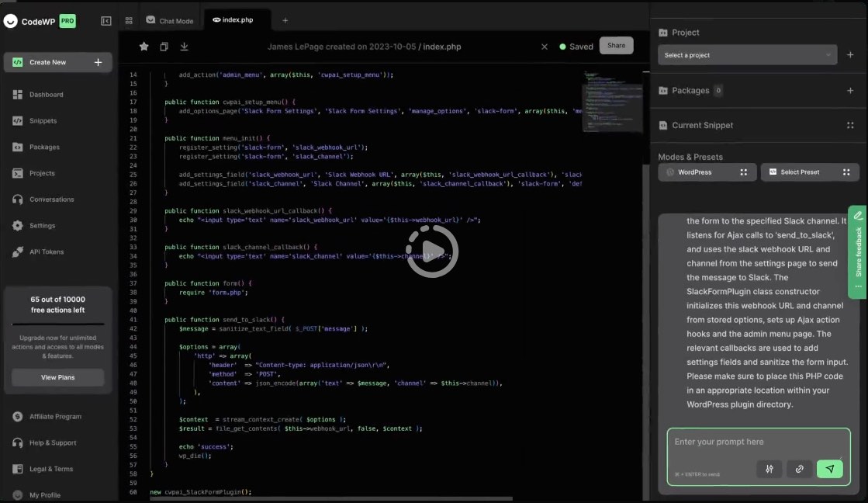Click the horizontal code scrollbar

pos(331,498)
